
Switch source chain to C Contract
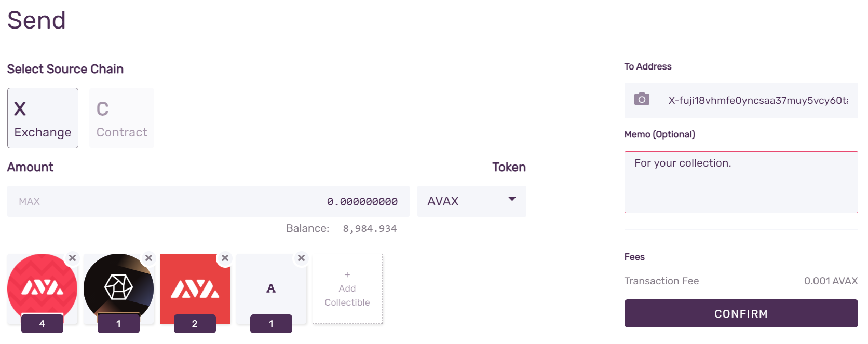tap(121, 118)
